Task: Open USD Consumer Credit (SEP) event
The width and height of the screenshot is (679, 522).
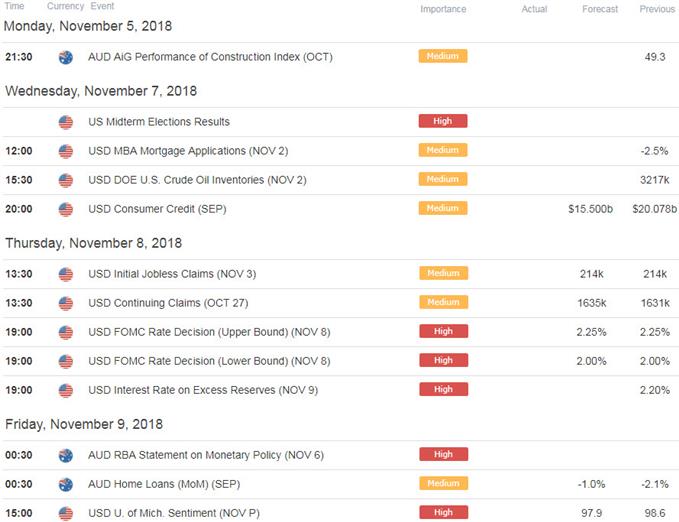Action: [157, 209]
